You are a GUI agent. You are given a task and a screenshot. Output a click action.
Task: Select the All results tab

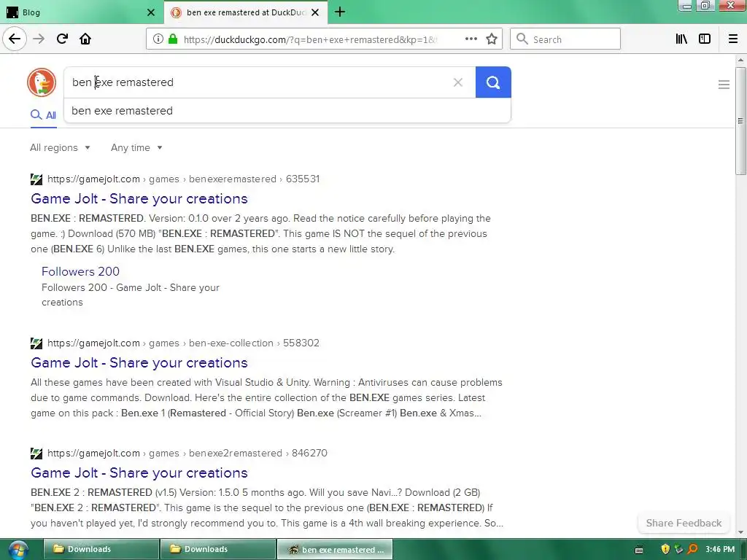[x=43, y=115]
